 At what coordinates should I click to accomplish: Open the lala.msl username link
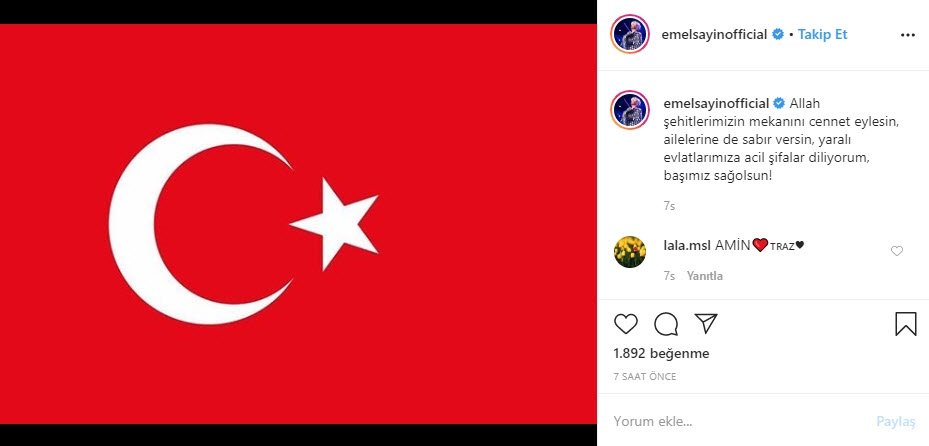[687, 245]
